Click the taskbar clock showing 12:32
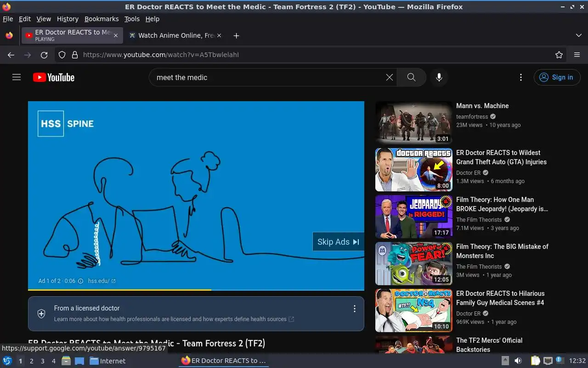 tap(577, 361)
